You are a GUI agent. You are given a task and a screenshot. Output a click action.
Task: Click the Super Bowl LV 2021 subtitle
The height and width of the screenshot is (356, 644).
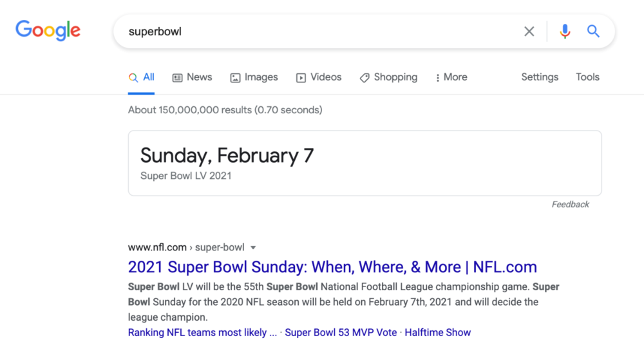pos(186,176)
